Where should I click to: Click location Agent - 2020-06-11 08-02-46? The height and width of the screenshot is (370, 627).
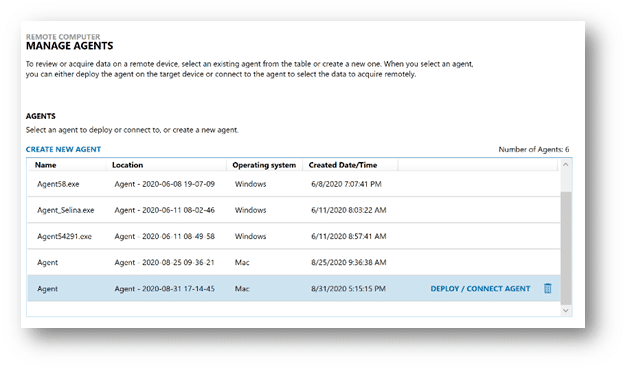[164, 210]
